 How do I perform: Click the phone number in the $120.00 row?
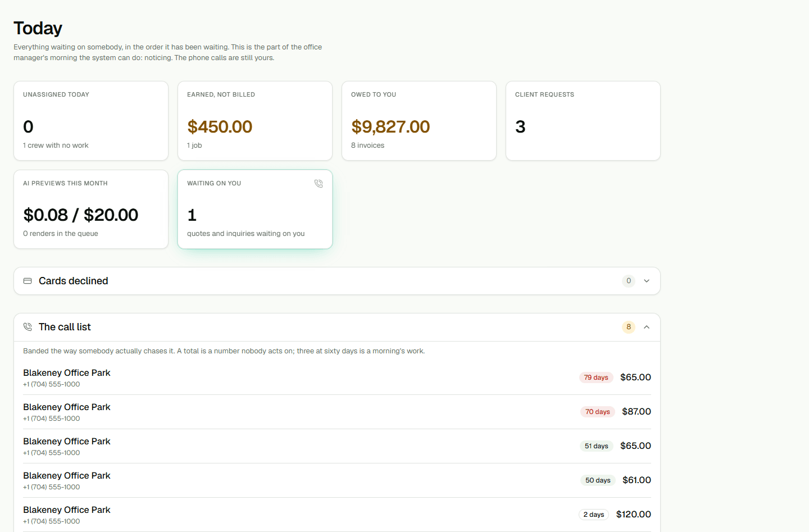coord(52,521)
